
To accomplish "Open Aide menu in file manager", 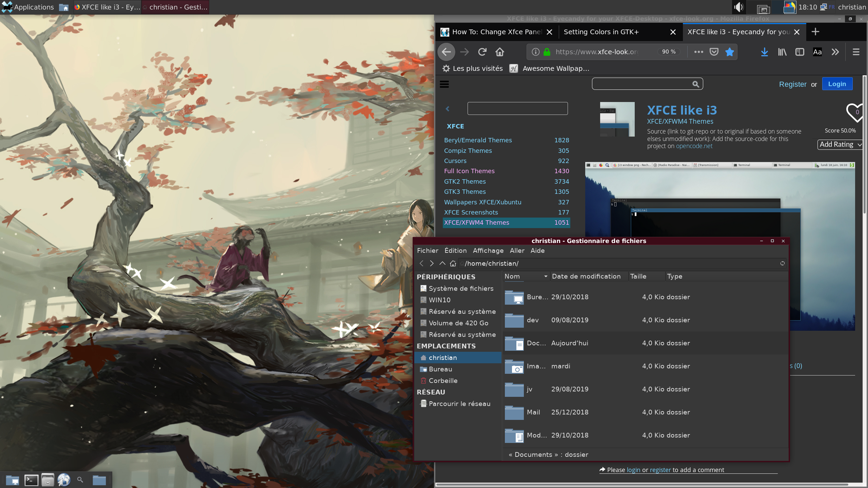I will point(538,250).
